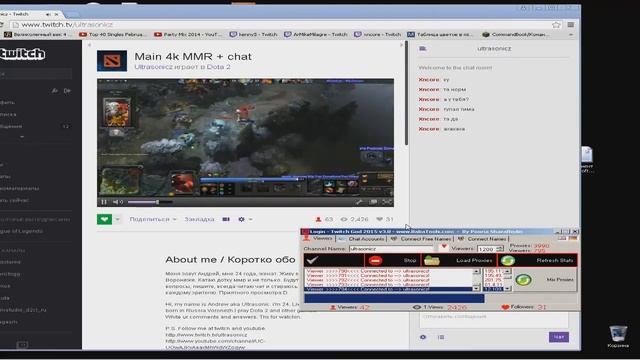Click the twitch.tv/ultrasonicz link in About
This screenshot has height=360, width=640.
[206, 335]
